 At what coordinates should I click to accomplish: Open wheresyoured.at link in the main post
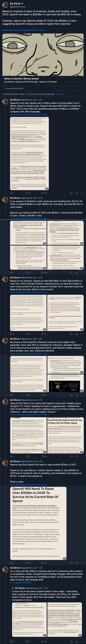[24, 30]
